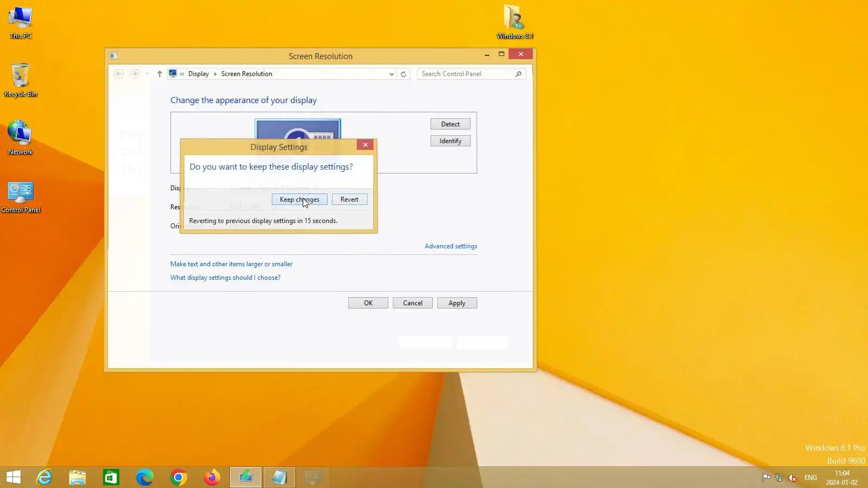Select the Recycle Bin desktop icon
Viewport: 868px width, 488px height.
pyautogui.click(x=21, y=80)
